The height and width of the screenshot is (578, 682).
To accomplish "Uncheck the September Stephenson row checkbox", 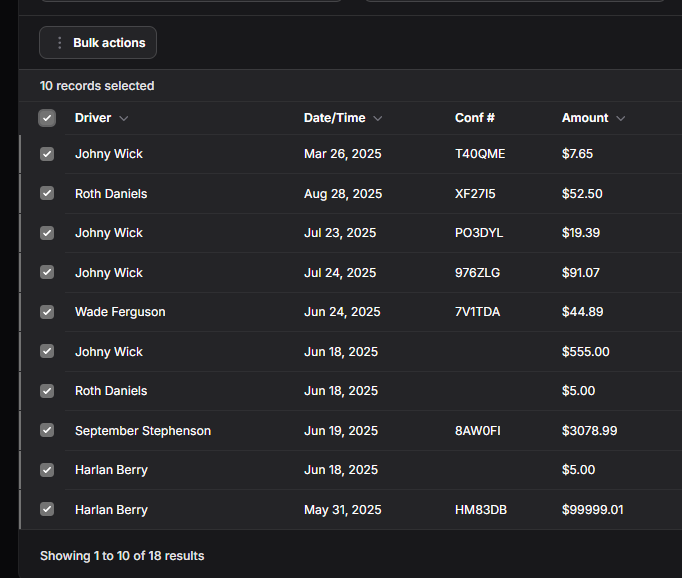I will (x=47, y=430).
